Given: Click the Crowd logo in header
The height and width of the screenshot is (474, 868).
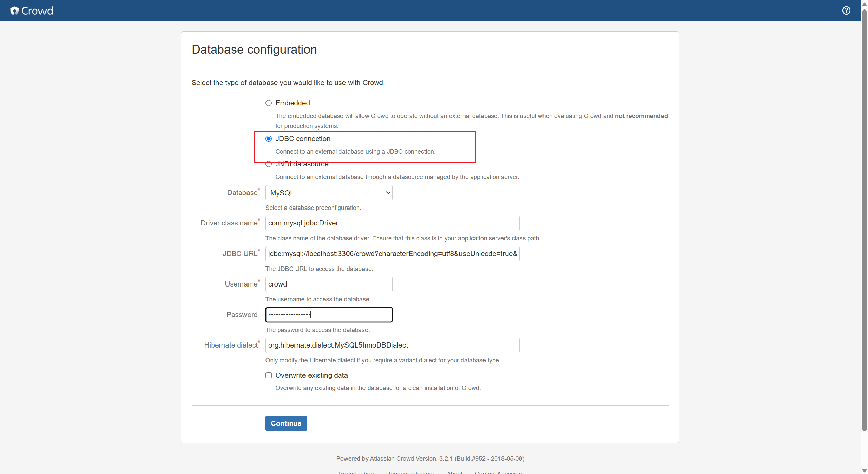Looking at the screenshot, I should [x=32, y=11].
